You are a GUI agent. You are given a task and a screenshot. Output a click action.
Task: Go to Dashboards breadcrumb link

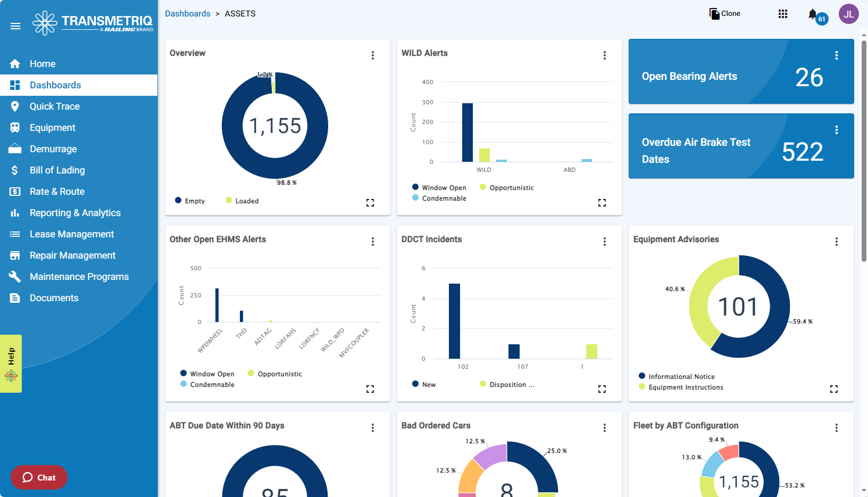(x=188, y=14)
